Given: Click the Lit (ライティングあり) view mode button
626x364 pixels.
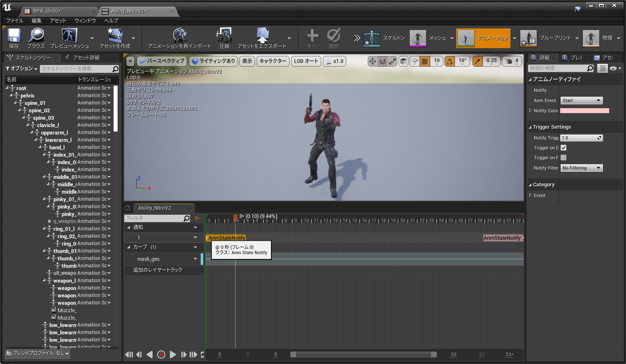Looking at the screenshot, I should click(213, 61).
